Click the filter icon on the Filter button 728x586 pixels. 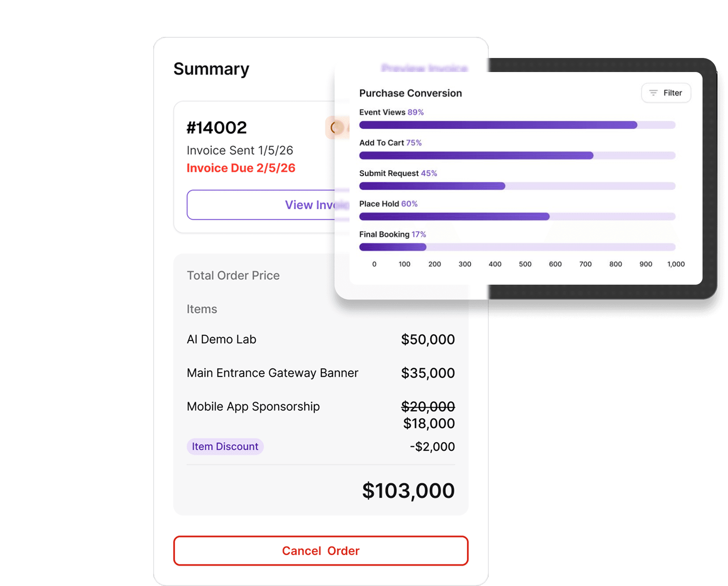coord(653,93)
